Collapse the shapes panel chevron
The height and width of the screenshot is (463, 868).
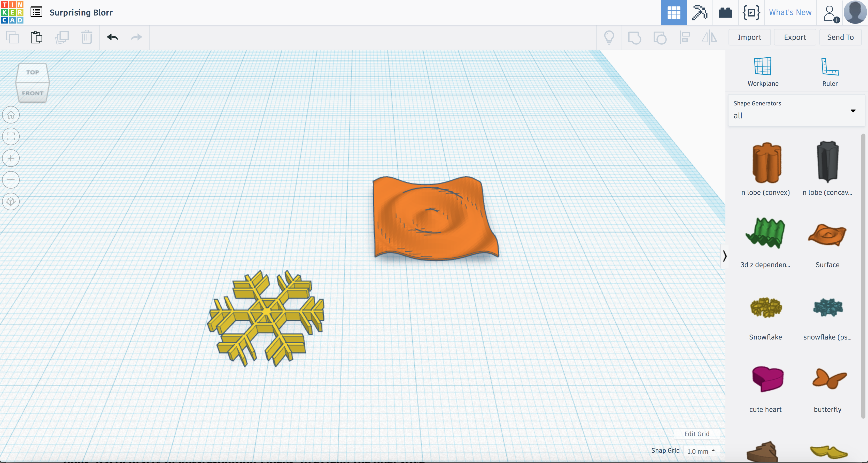(724, 256)
